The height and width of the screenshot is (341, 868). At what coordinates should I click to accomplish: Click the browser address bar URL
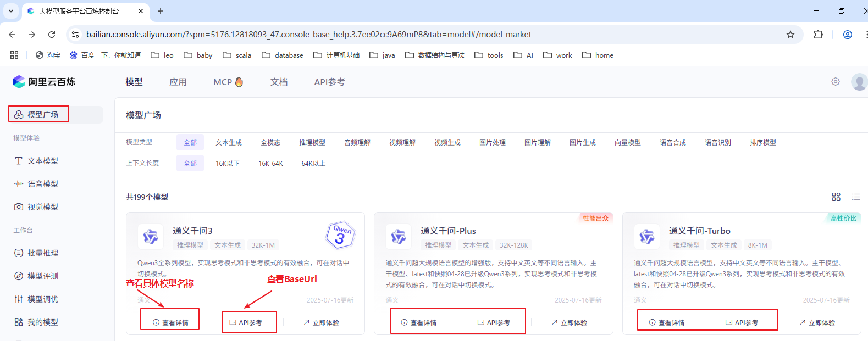click(x=309, y=35)
